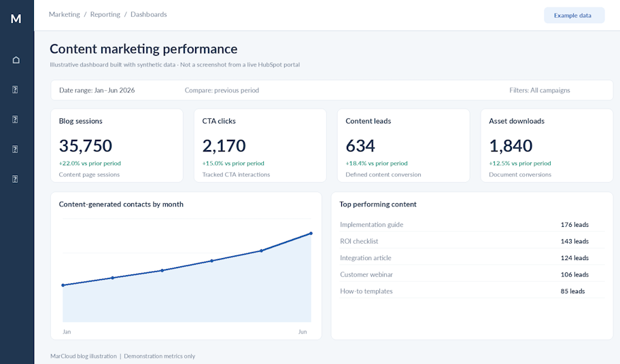Click the 634 content leads value
This screenshot has height=364, width=620.
click(360, 146)
